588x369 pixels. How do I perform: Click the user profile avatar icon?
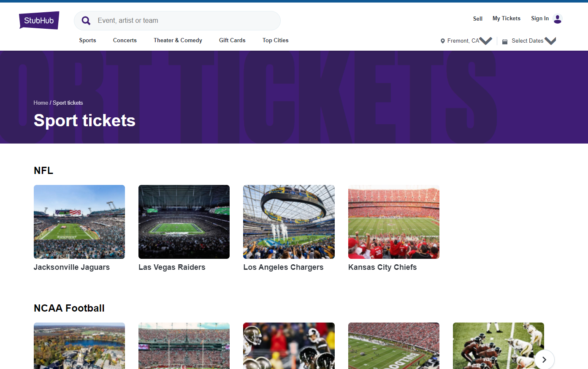(558, 19)
